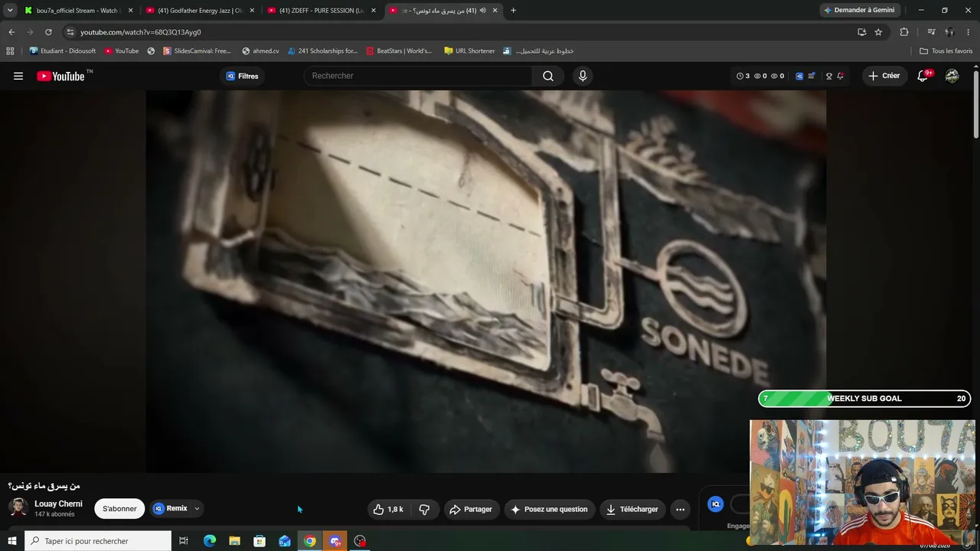Open the tab search dropdown arrow

(x=10, y=11)
